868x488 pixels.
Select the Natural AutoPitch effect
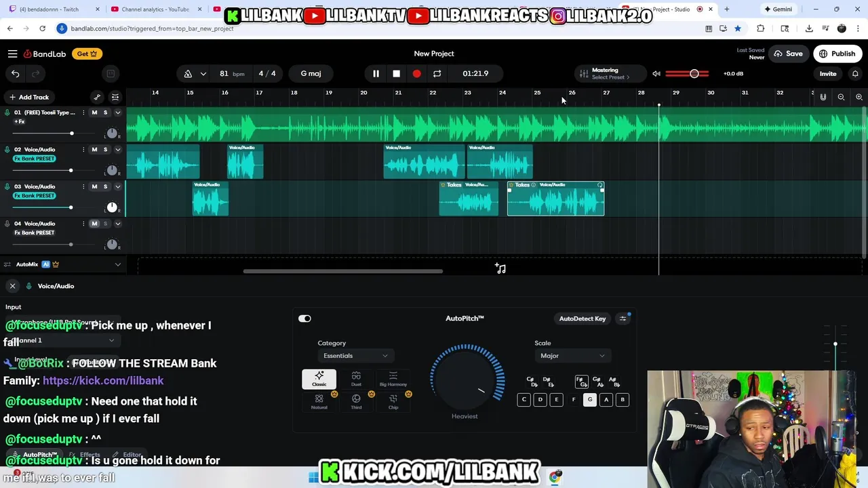pyautogui.click(x=319, y=401)
